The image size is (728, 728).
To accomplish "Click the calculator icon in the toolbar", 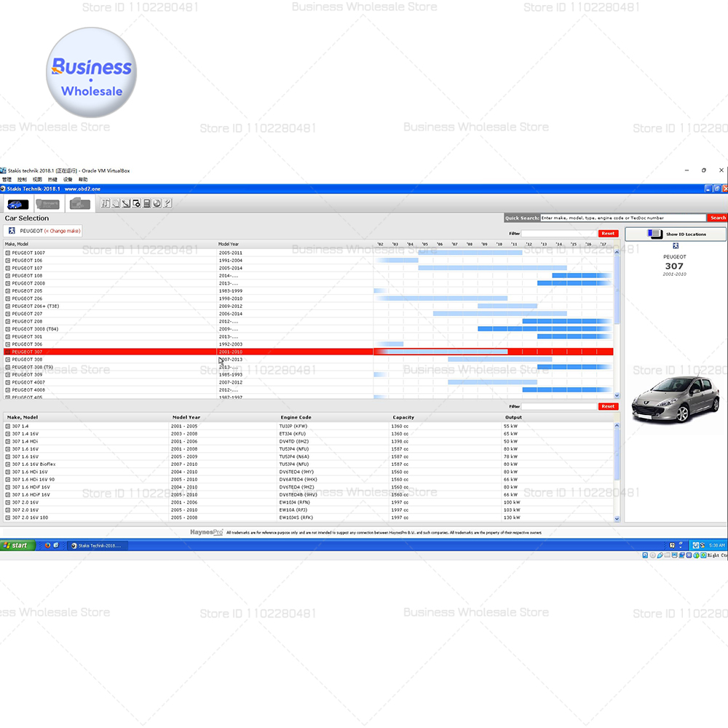I will click(147, 203).
